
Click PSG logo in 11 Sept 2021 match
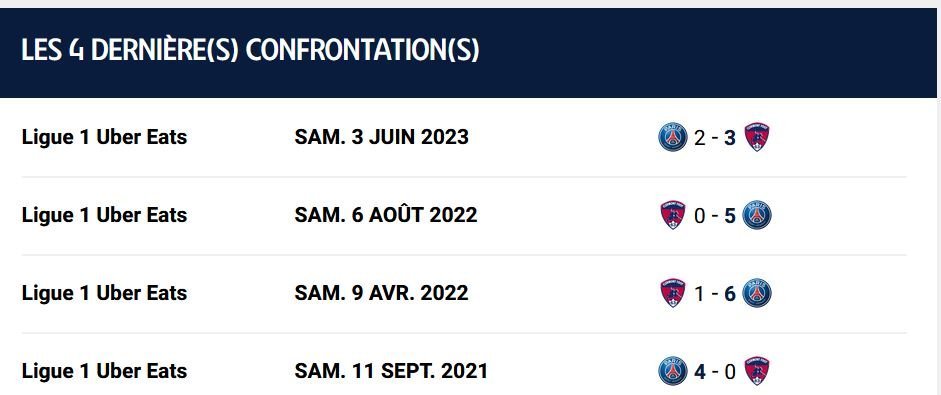coord(672,371)
